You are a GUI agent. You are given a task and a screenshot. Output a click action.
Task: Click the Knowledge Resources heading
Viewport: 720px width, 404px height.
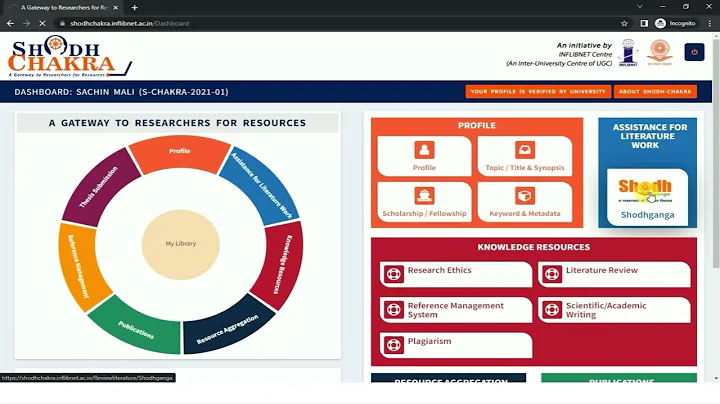(x=534, y=247)
